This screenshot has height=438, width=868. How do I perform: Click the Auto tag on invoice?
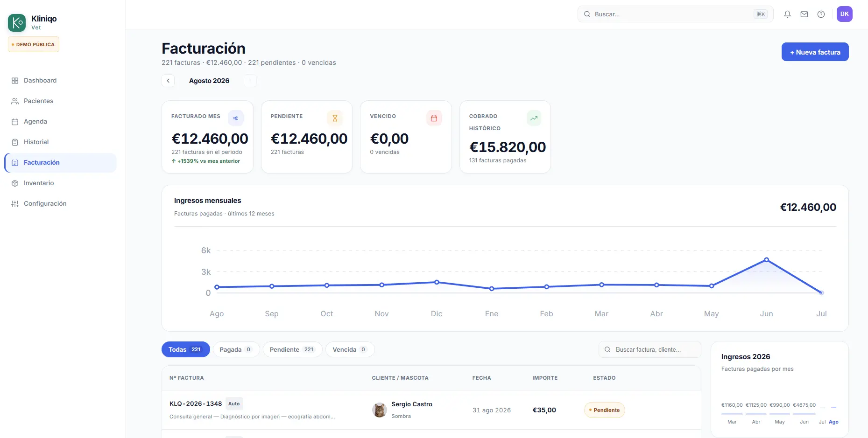234,403
